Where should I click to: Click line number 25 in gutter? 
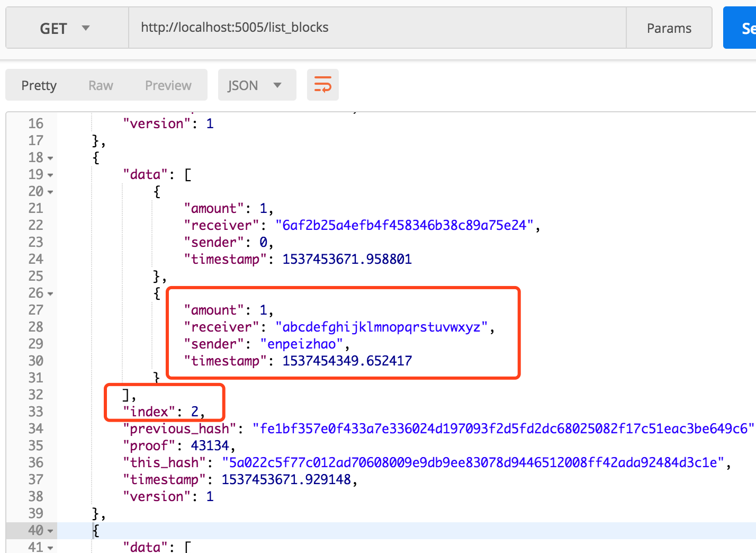[x=35, y=276]
